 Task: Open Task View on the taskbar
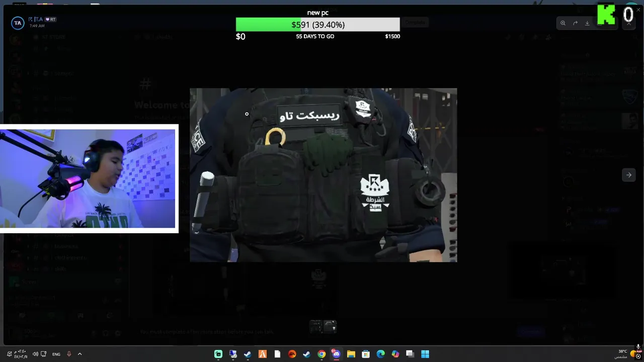(410, 354)
